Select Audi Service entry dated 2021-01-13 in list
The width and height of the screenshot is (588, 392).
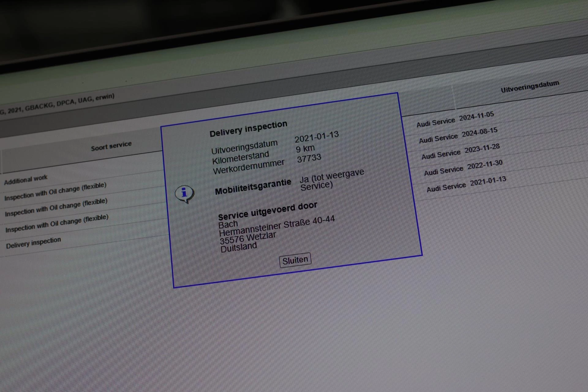point(466,184)
